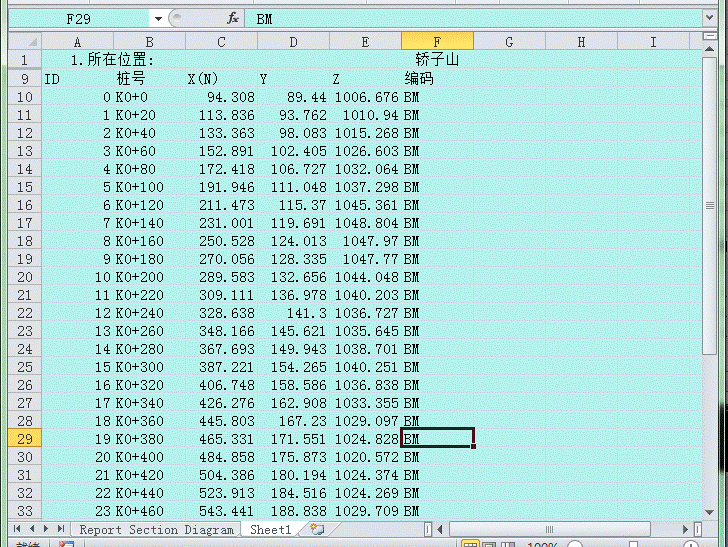Select the row 20 header
Viewport: 728px width, 547px height.
24,277
